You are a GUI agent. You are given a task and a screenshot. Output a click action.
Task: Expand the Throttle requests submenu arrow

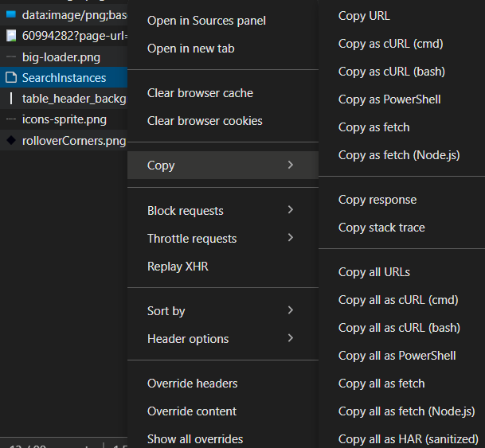point(291,238)
